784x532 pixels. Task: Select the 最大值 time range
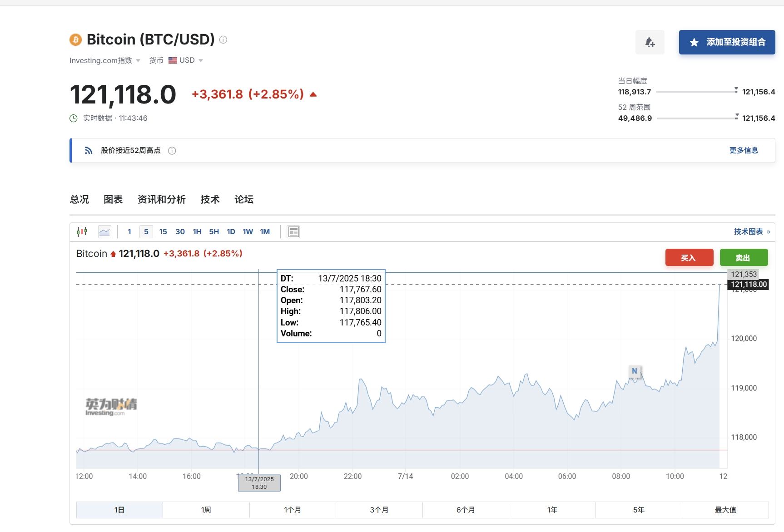725,510
